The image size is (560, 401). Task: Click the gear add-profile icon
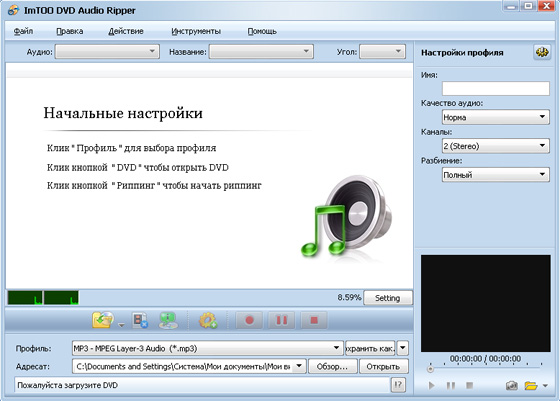click(208, 320)
